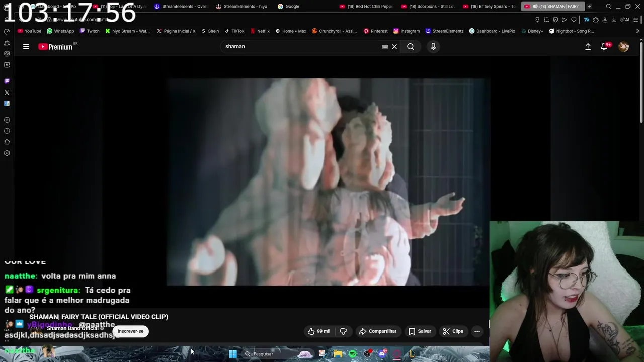Screen dimensions: 644x362
Task: Open the browser extensions cube icon
Action: 596,20
